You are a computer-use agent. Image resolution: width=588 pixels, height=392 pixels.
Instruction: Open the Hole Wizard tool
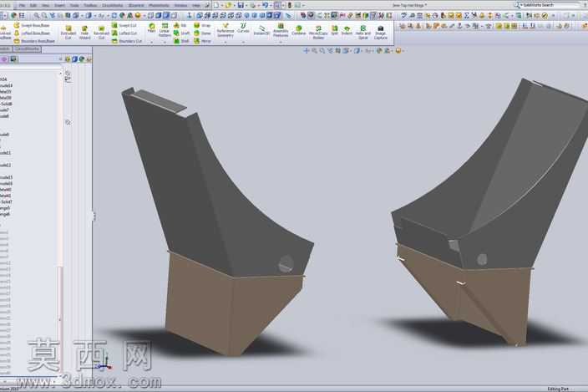(x=84, y=33)
